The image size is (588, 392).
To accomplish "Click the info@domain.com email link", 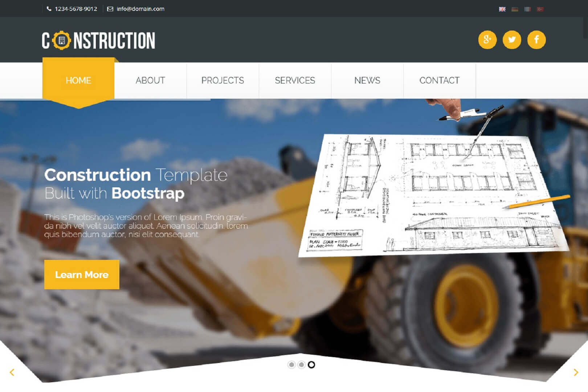I will pos(140,9).
